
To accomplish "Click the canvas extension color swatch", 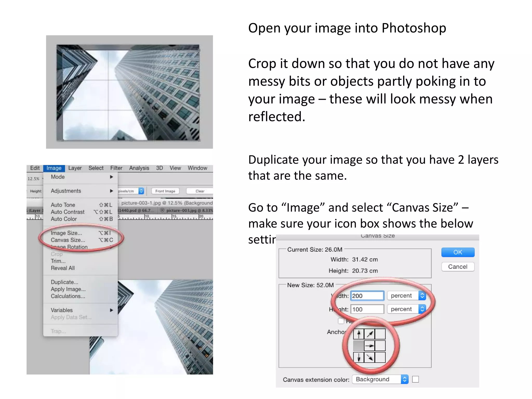I will pyautogui.click(x=416, y=380).
